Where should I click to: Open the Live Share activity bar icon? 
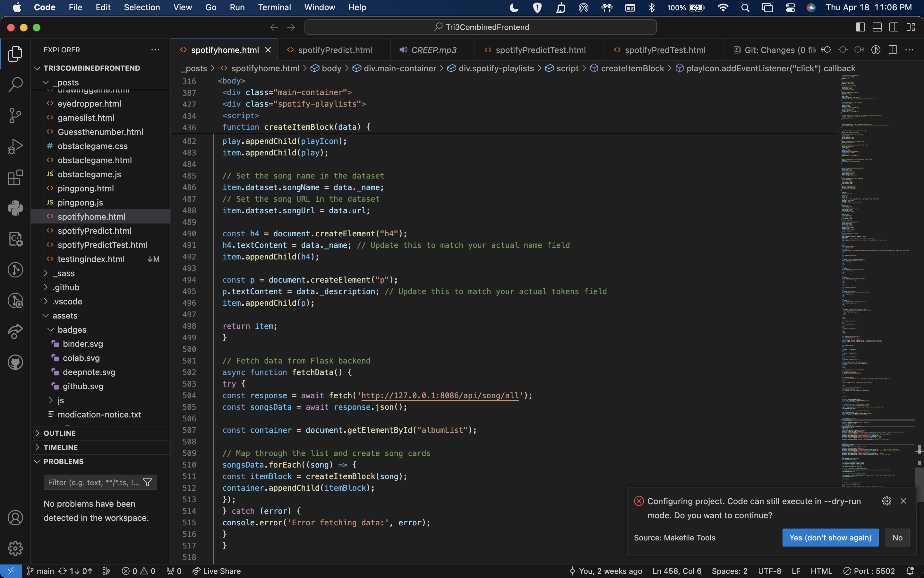point(15,331)
